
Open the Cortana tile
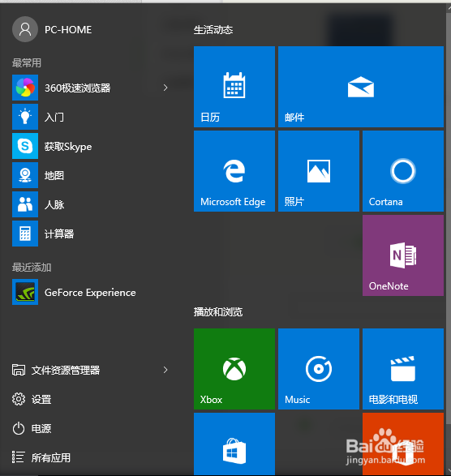coord(403,171)
